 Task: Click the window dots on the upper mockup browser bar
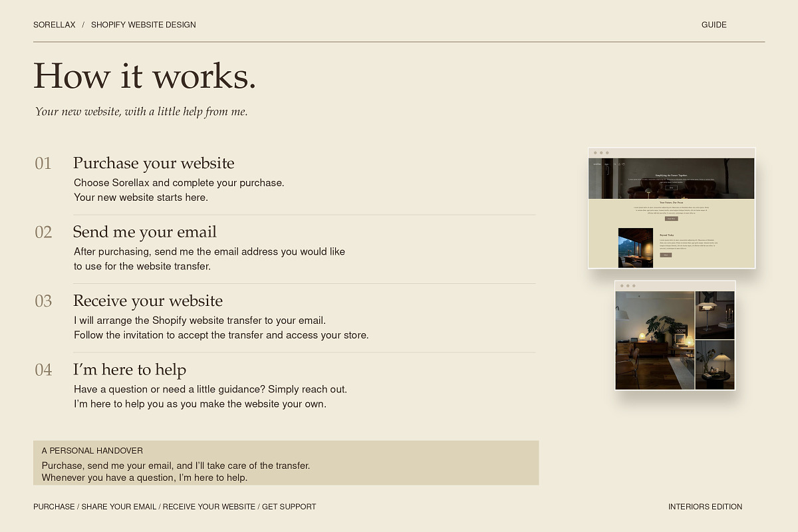pos(601,153)
